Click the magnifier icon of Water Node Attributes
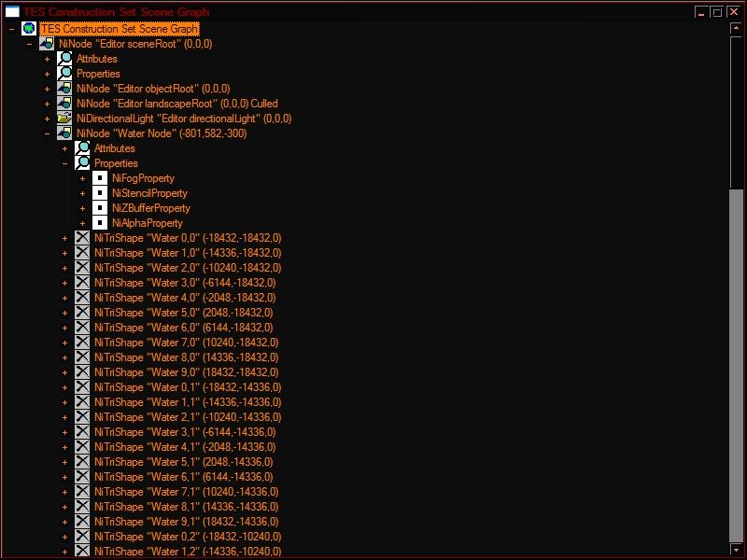The image size is (747, 560). [82, 148]
